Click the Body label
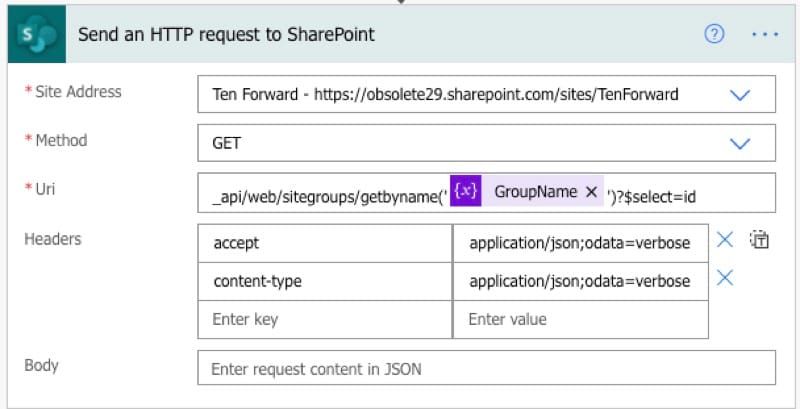The image size is (800, 409). (41, 365)
